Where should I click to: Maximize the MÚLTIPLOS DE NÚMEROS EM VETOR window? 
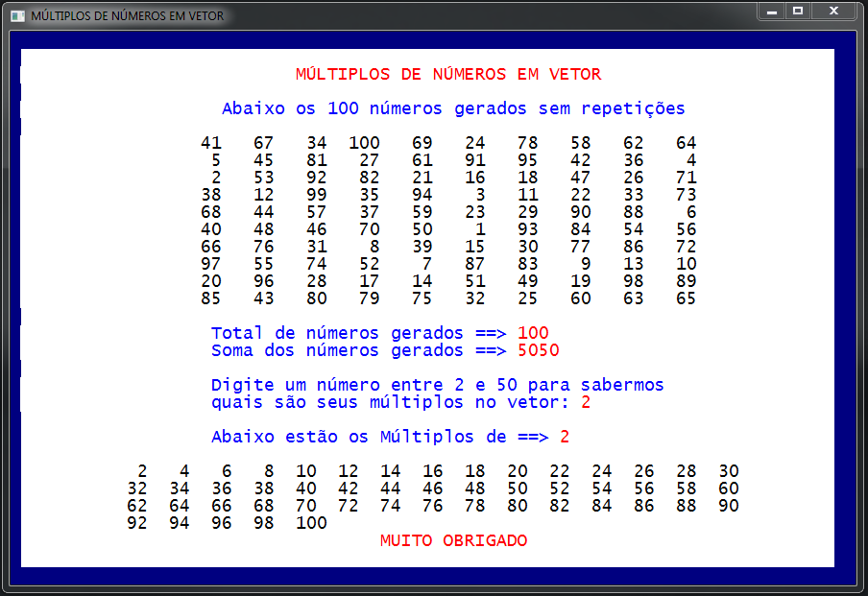798,12
